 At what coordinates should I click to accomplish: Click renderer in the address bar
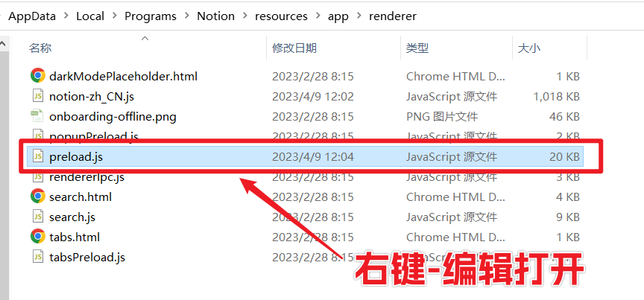(393, 16)
